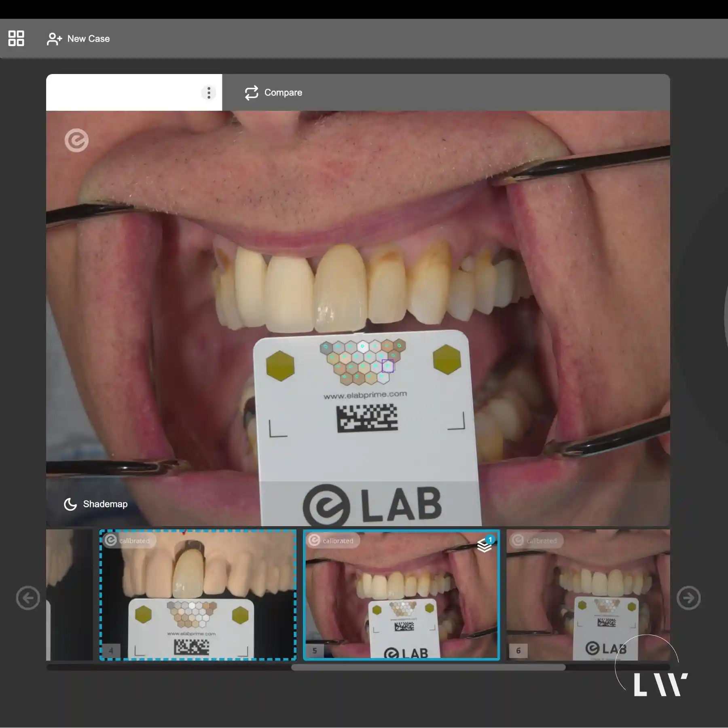Select the partially visible leftmost thumbnail

click(69, 595)
